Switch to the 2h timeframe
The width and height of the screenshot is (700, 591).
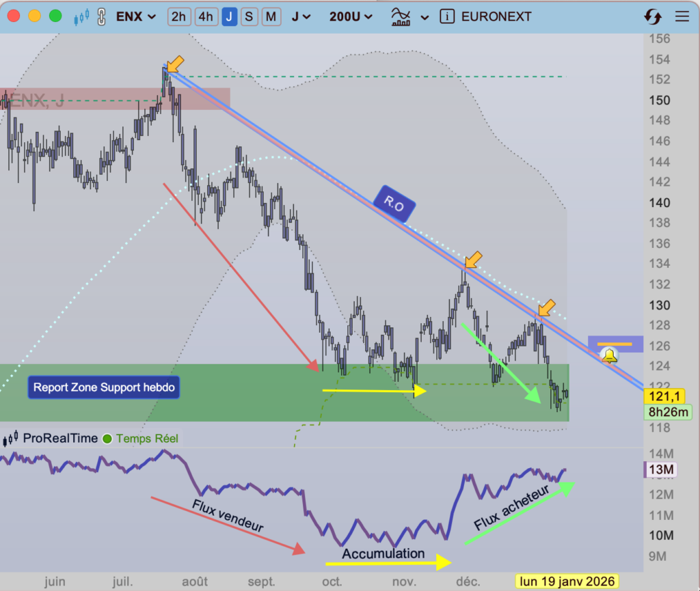(x=178, y=16)
